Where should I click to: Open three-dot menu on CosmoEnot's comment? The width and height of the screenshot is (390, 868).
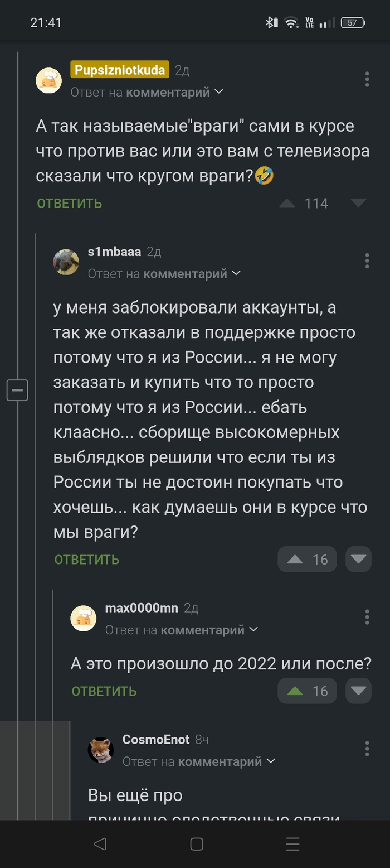367,748
